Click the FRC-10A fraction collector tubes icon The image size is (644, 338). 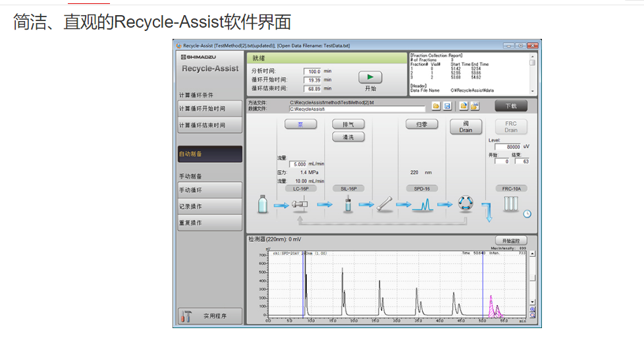510,204
